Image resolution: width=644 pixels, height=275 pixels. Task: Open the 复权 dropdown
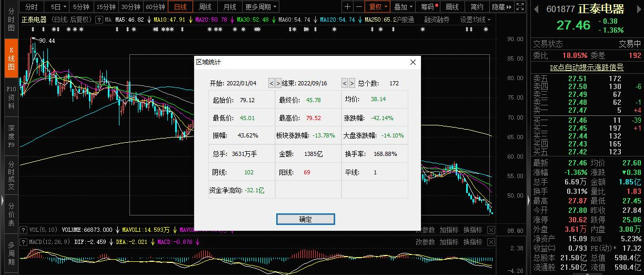click(378, 7)
